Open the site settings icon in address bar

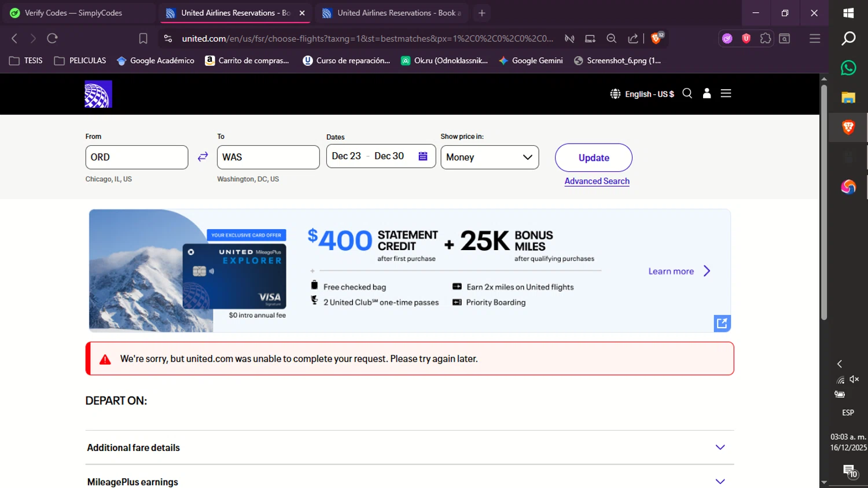168,38
